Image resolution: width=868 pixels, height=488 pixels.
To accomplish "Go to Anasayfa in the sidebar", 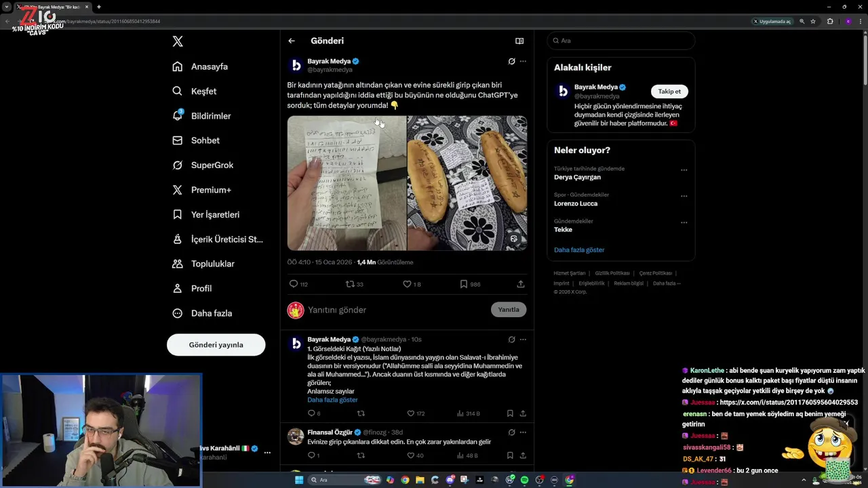I will click(200, 66).
